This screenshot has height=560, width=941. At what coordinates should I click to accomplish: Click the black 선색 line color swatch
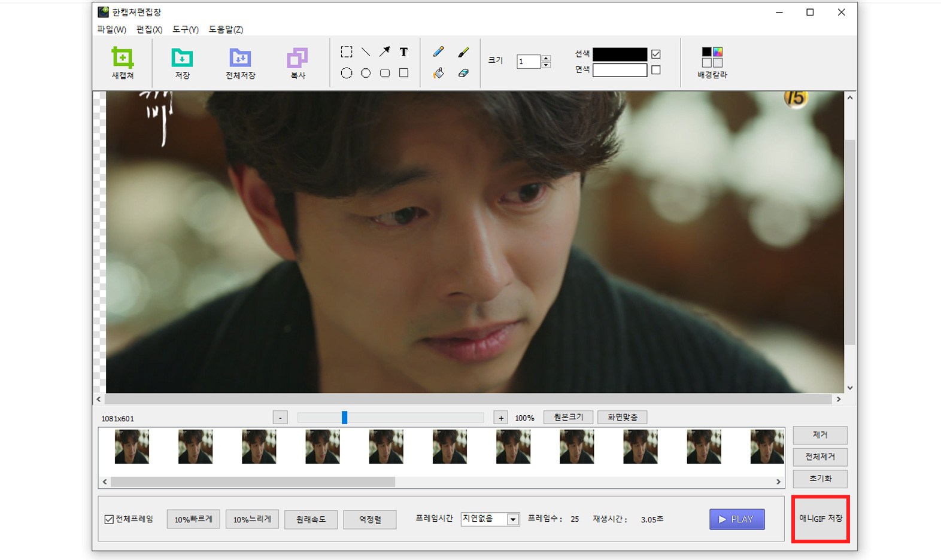[x=620, y=54]
